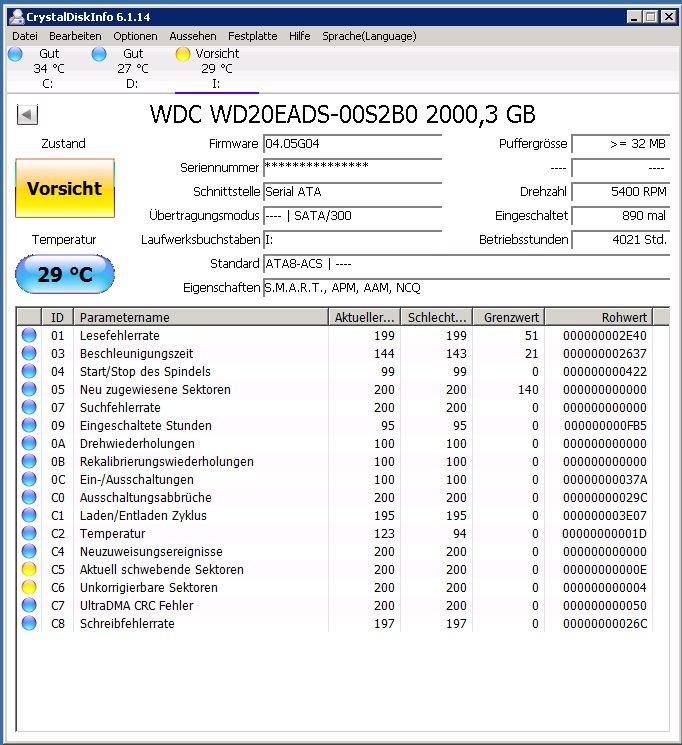682x745 pixels.
Task: Click blue status icon for UltraDMA CRC Fehler
Action: point(29,605)
